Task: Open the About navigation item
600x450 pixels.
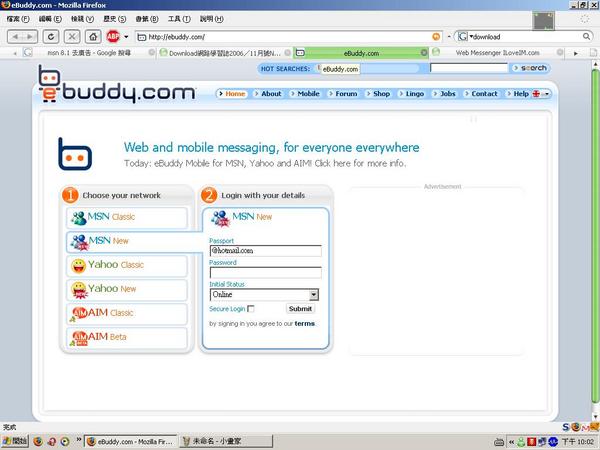Action: point(267,94)
